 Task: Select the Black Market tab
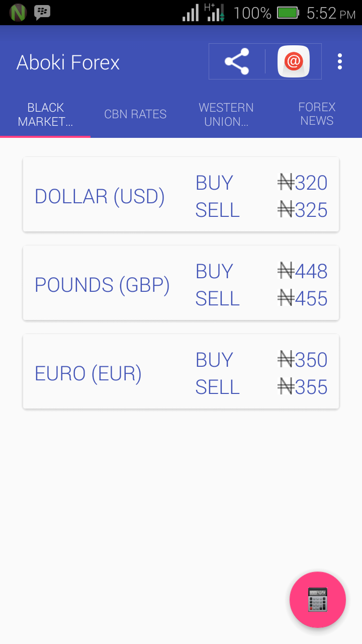(45, 114)
